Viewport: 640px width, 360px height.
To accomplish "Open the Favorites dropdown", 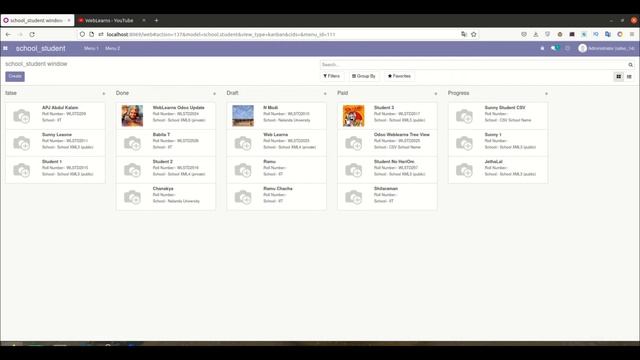I will pyautogui.click(x=399, y=76).
